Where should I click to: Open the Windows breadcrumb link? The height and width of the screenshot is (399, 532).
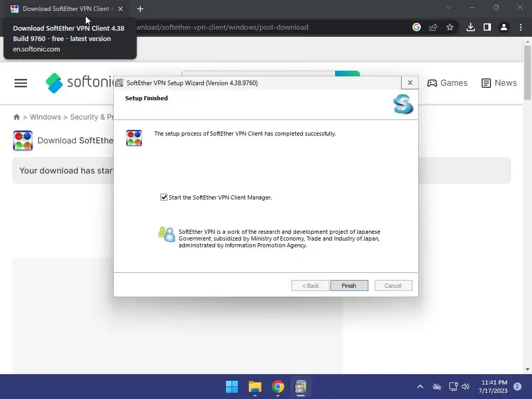pyautogui.click(x=46, y=117)
